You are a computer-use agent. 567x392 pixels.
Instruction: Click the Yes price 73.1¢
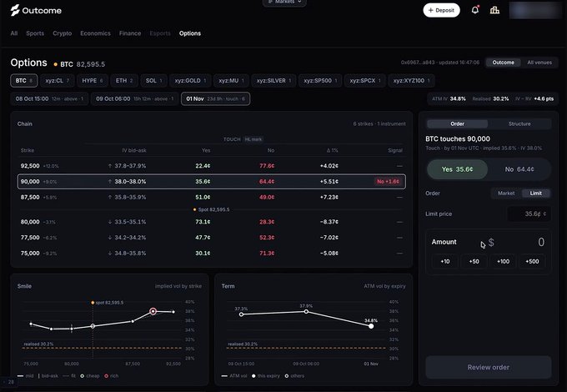[x=203, y=222]
